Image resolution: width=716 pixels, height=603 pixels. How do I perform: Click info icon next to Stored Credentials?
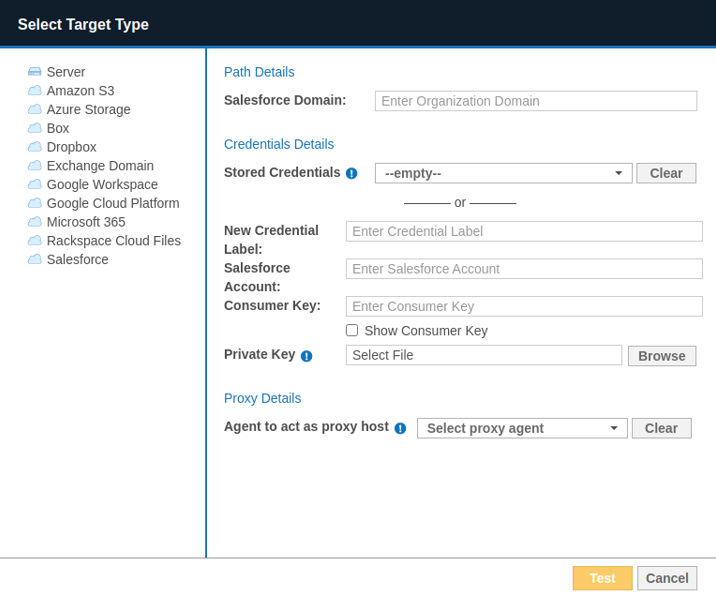coord(351,173)
